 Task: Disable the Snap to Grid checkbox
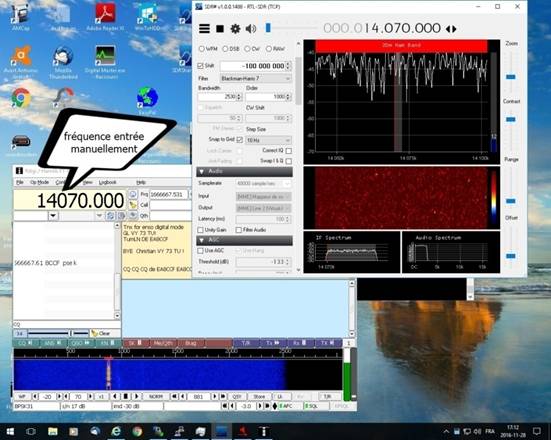pyautogui.click(x=240, y=140)
